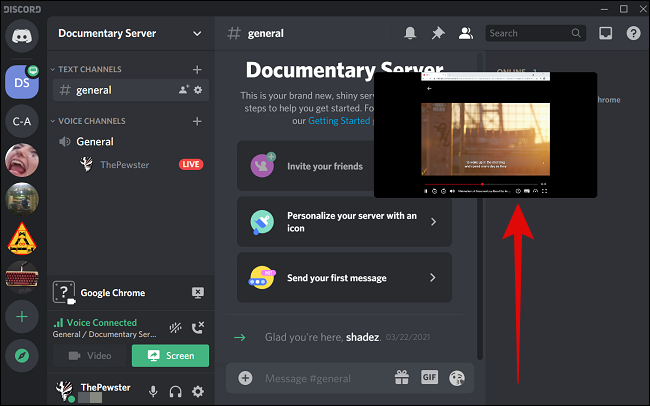This screenshot has width=650, height=406.
Task: Click in the Message #general input field
Action: [x=320, y=378]
